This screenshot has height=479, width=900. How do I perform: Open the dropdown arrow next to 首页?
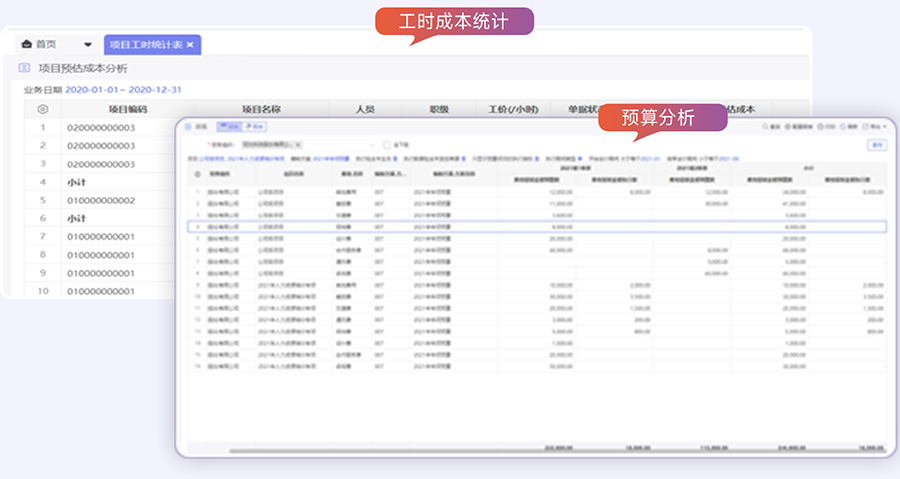pos(88,45)
